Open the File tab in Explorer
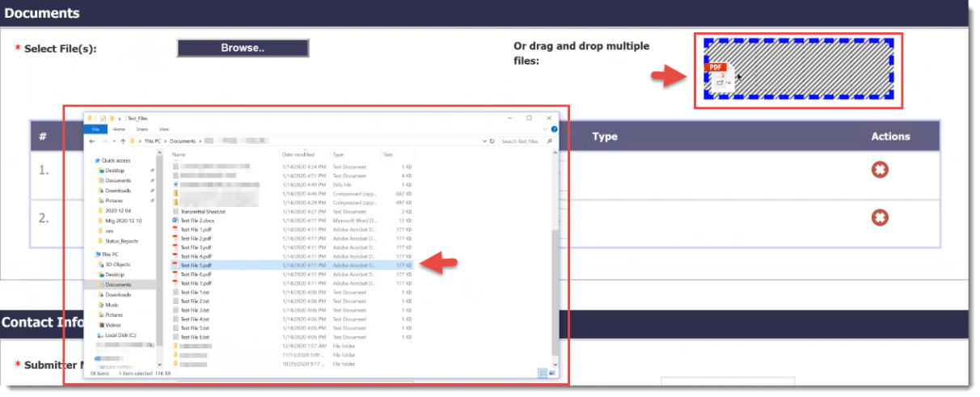The height and width of the screenshot is (397, 980). pyautogui.click(x=95, y=129)
